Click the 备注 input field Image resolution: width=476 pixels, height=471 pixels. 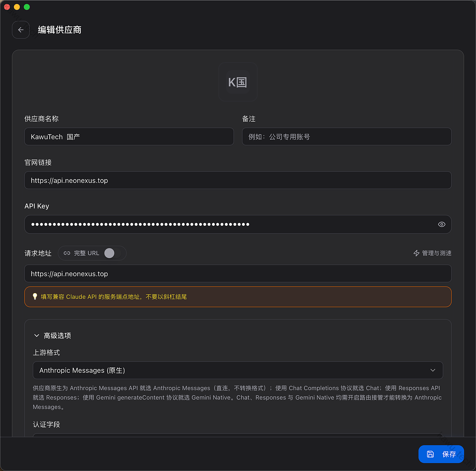point(347,136)
